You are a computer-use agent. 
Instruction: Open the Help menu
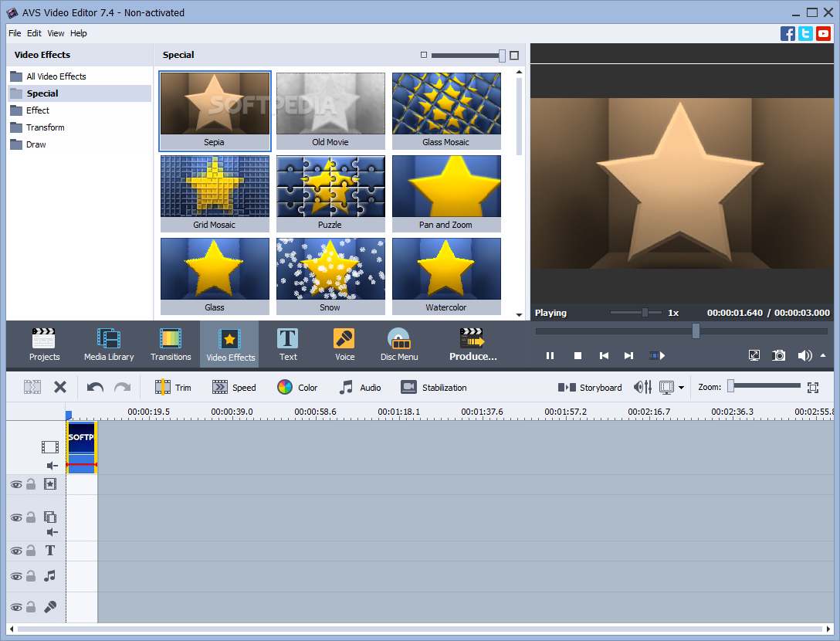[78, 33]
